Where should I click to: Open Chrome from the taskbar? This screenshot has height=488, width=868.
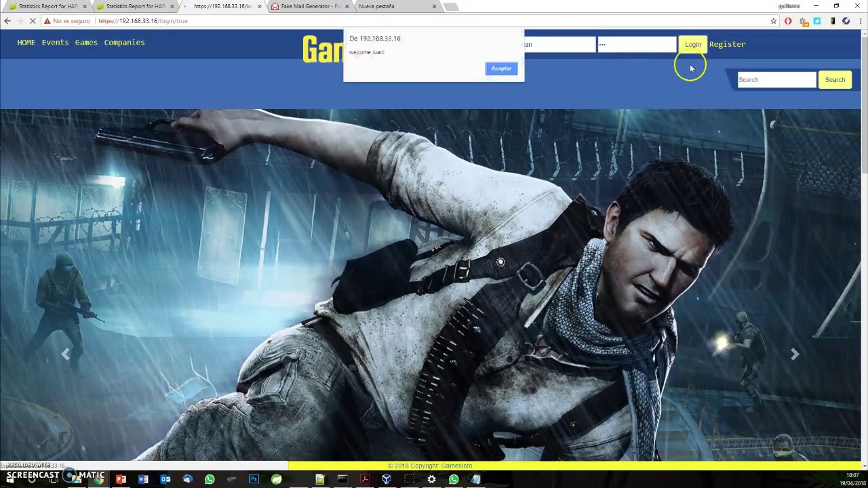coord(99,479)
